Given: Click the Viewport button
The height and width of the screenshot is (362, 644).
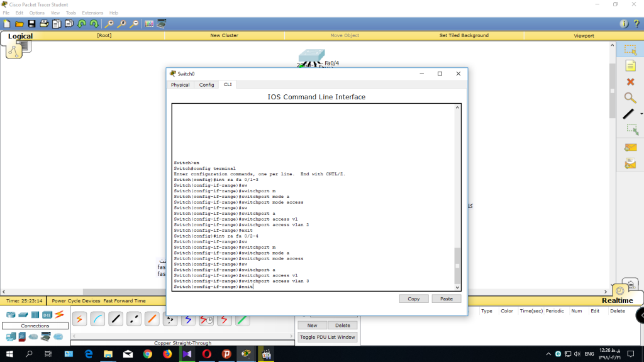Looking at the screenshot, I should (x=584, y=36).
